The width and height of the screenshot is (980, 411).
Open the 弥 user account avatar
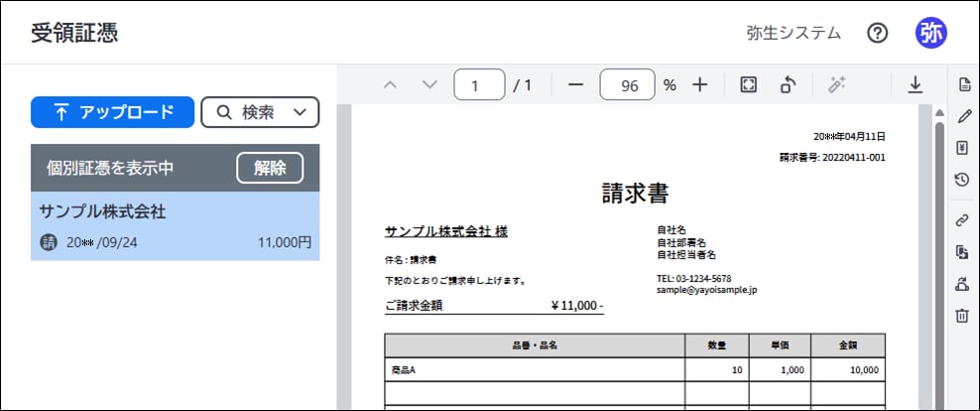coord(930,33)
